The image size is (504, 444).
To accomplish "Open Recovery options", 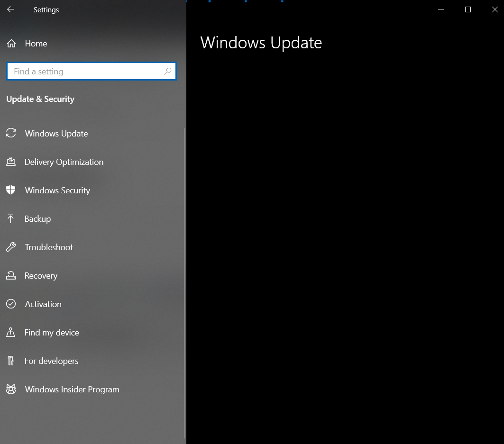I will 41,276.
